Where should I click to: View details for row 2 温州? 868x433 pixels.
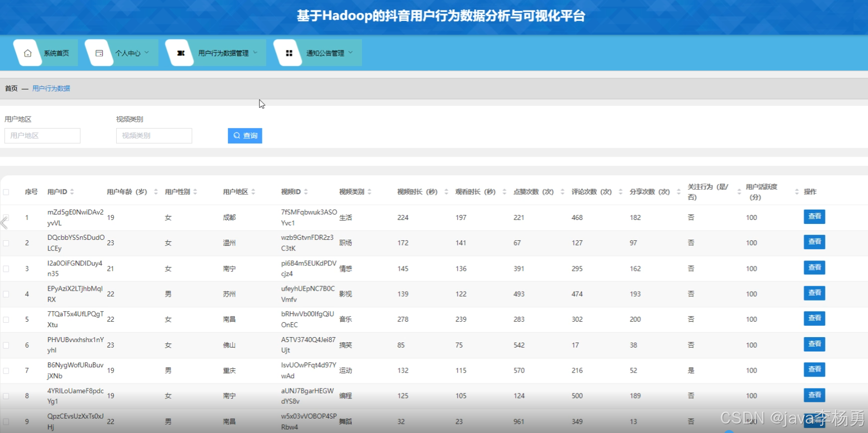814,242
